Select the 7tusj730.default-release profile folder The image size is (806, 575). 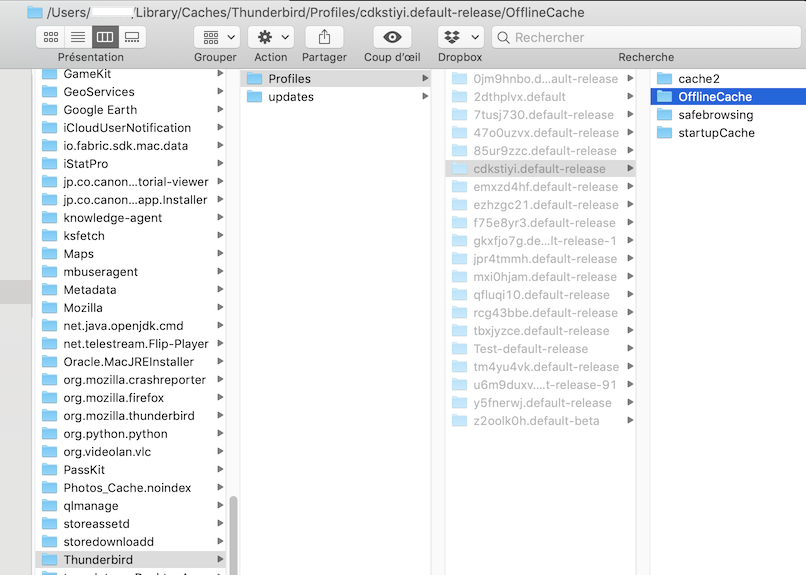540,115
